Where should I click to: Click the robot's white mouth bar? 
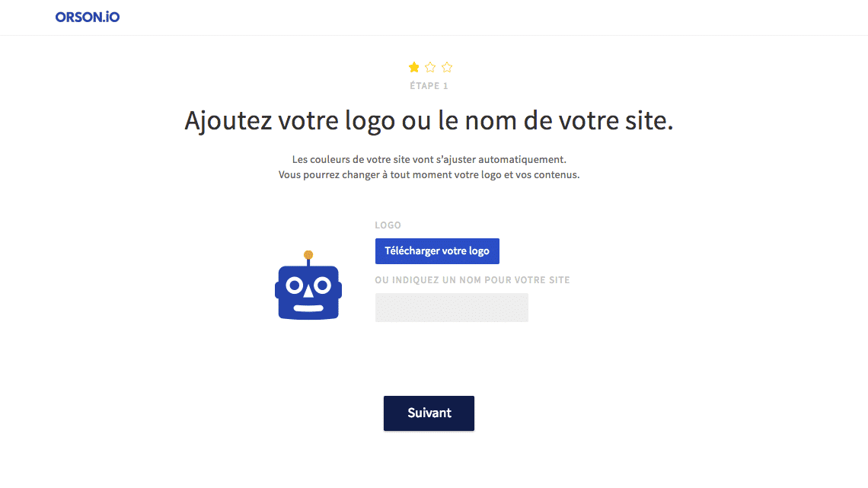coord(308,308)
